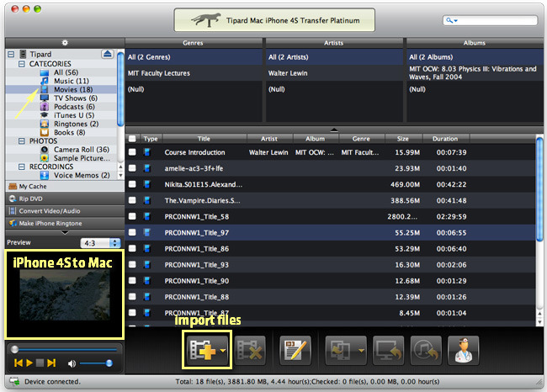
Task: Toggle the select-all checkbox in table header
Action: 132,139
